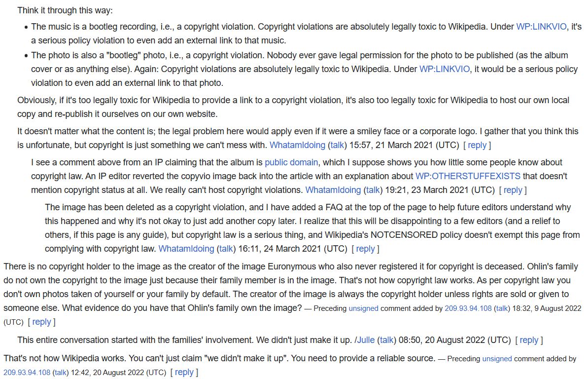This screenshot has height=379, width=588.
Task: Reply to the 12:42, 20 August 2022 comment
Action: pyautogui.click(x=184, y=372)
